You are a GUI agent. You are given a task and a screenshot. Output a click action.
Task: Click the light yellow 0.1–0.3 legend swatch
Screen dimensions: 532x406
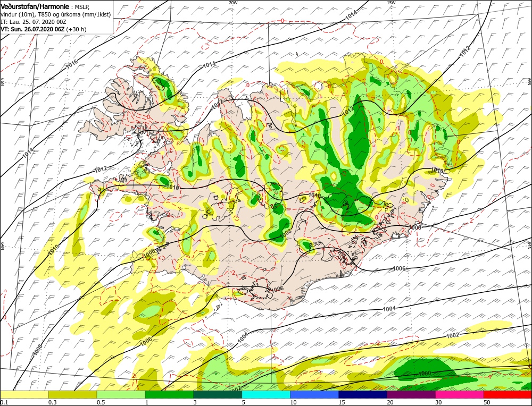point(24,394)
